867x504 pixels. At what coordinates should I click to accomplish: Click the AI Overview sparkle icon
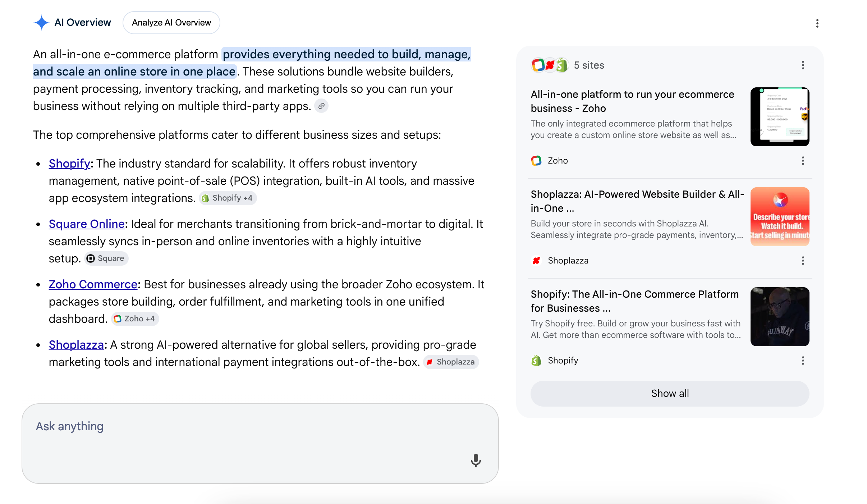41,23
